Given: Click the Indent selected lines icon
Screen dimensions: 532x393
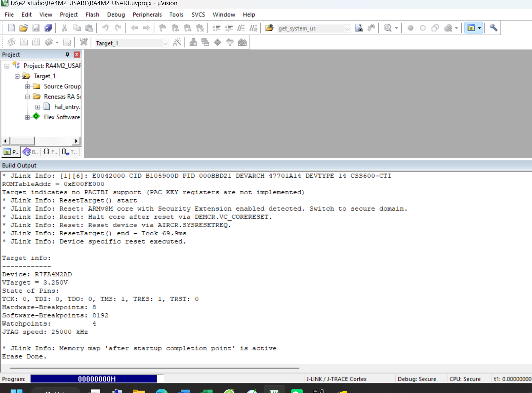Looking at the screenshot, I should 216,28.
